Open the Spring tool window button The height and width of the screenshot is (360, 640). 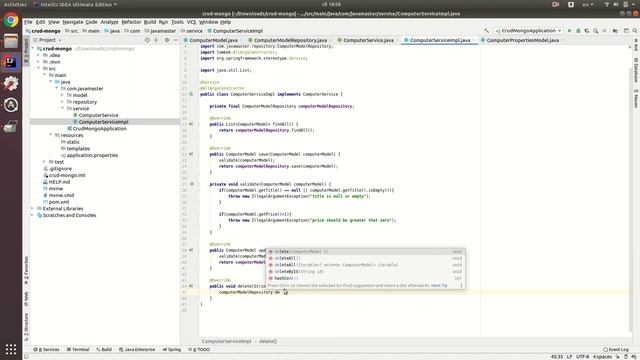point(172,349)
